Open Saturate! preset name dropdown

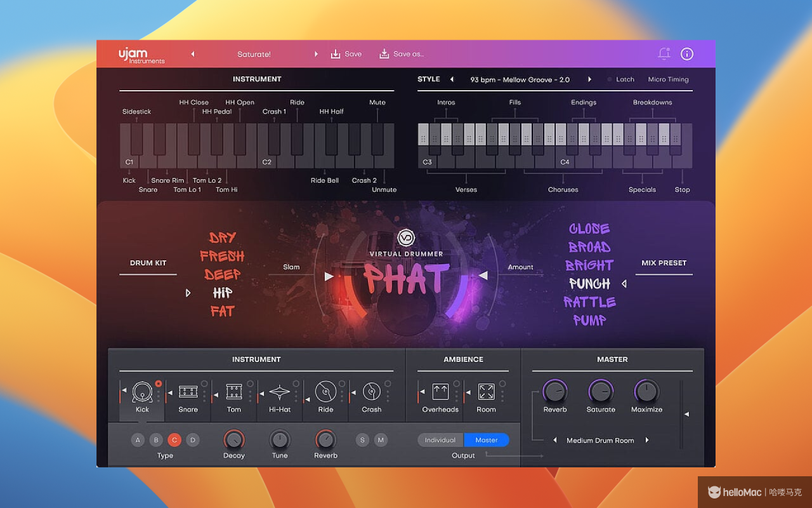[254, 54]
